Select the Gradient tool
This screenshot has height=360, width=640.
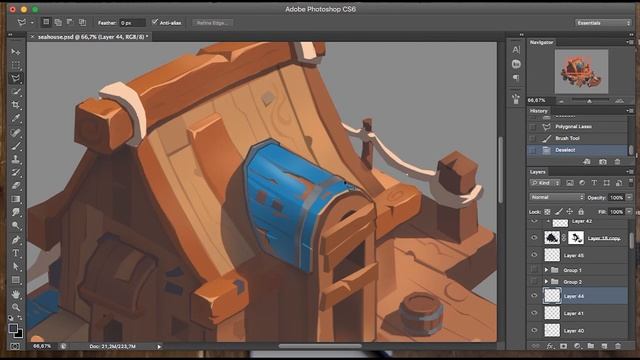[16, 199]
